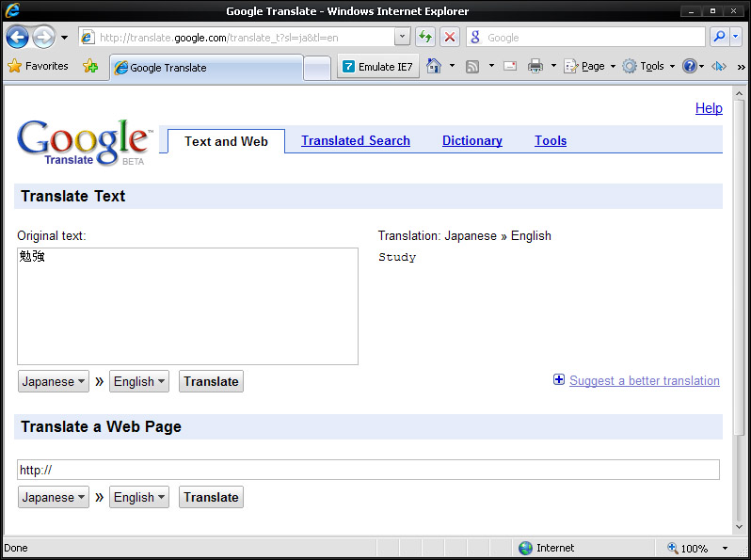Refresh the page with green arrows icon
This screenshot has width=751, height=560.
click(x=425, y=37)
